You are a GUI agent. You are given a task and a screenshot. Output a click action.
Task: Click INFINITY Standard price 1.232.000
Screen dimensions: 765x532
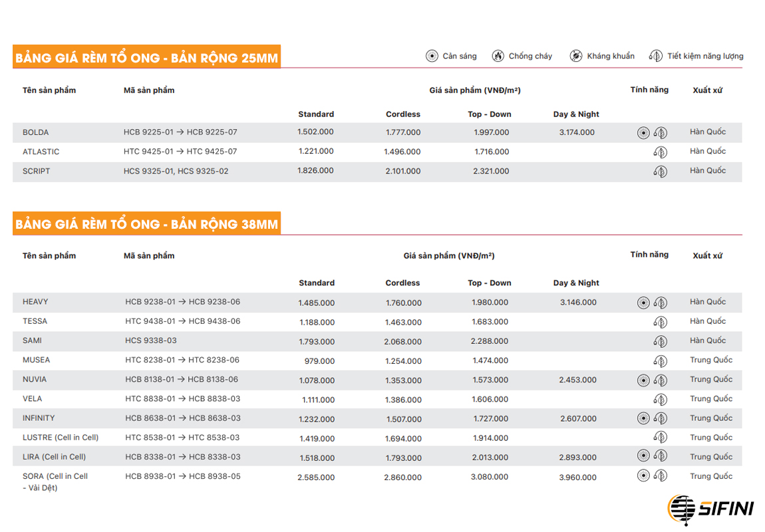click(317, 419)
